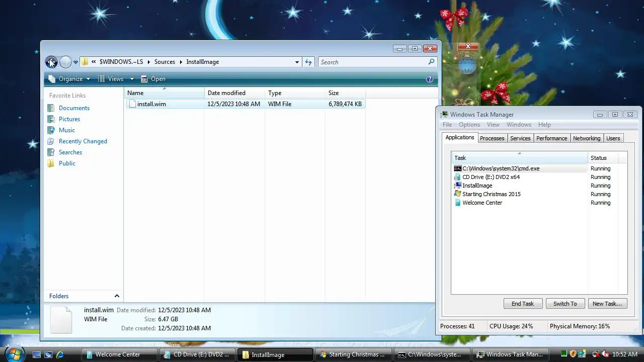
Task: Sort tasks by the Task column
Action: pos(520,158)
